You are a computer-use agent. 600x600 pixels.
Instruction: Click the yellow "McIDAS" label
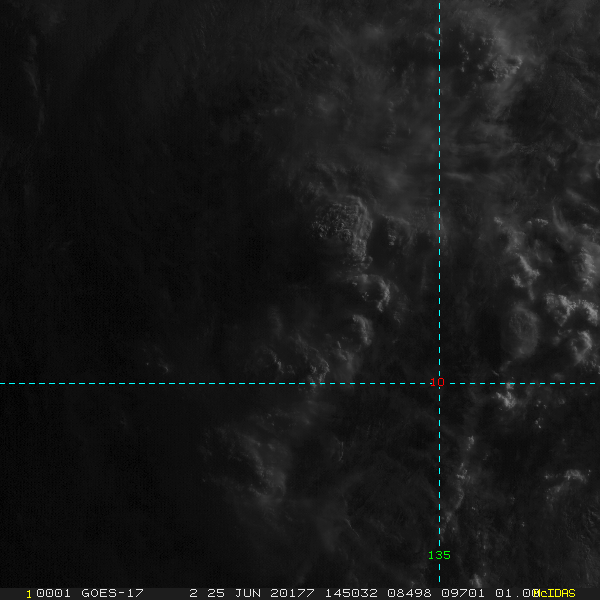click(554, 593)
